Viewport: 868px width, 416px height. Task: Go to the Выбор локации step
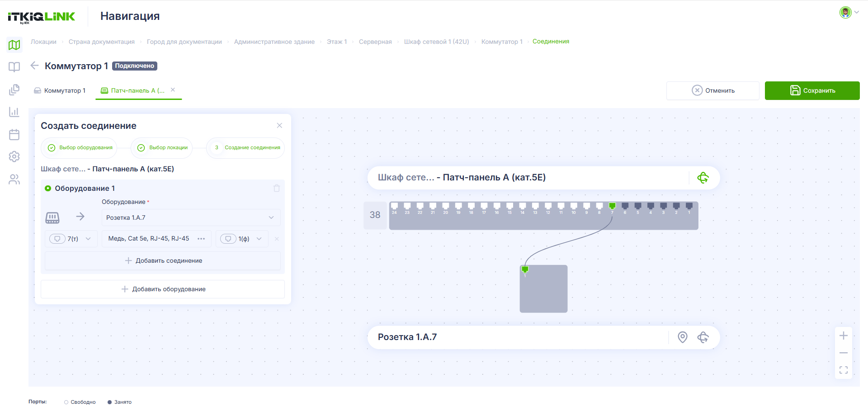(x=162, y=148)
